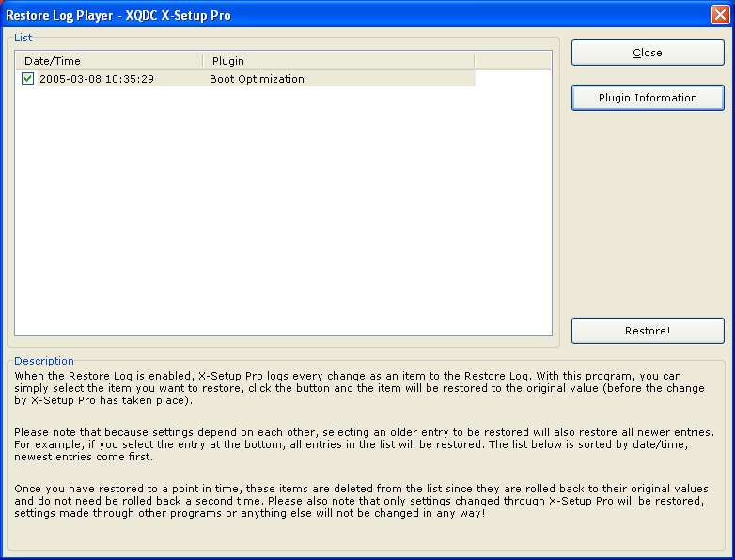Sort list by Plugin column header
The width and height of the screenshot is (735, 560).
[x=338, y=61]
